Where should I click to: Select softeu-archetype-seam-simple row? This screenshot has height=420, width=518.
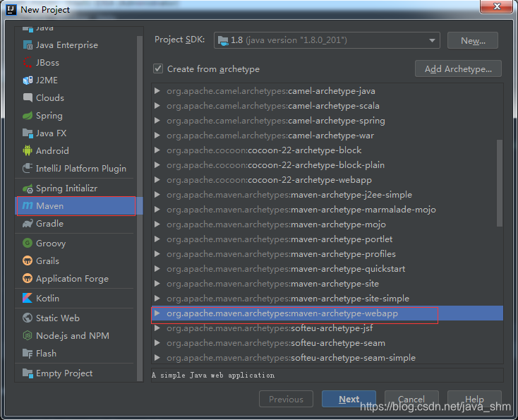click(327, 358)
